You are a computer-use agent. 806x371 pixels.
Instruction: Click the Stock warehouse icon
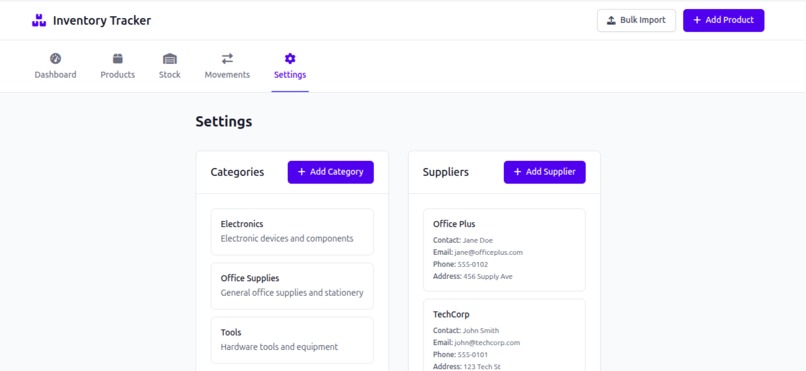(170, 59)
